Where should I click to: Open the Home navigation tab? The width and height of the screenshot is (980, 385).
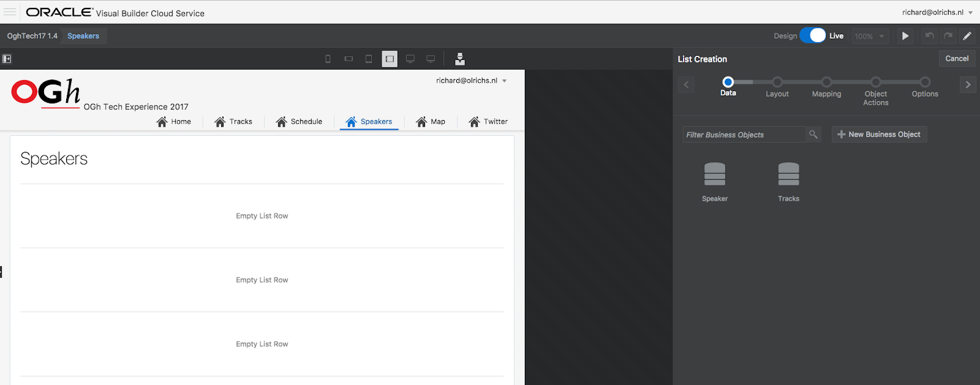coord(174,122)
